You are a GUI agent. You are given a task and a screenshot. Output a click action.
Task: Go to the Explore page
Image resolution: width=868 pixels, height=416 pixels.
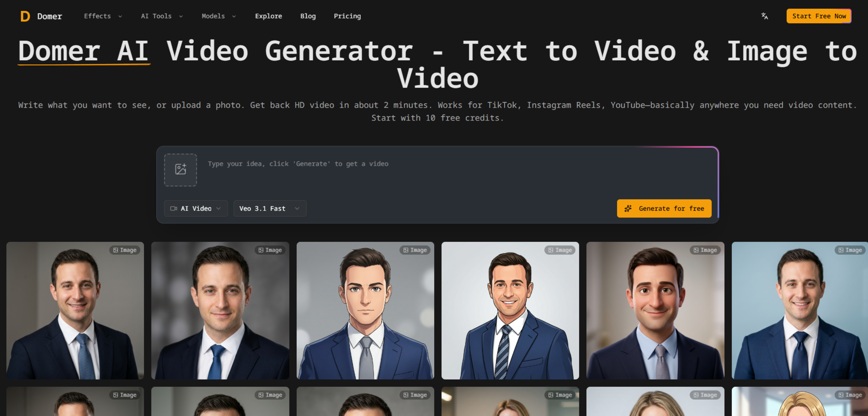[269, 16]
